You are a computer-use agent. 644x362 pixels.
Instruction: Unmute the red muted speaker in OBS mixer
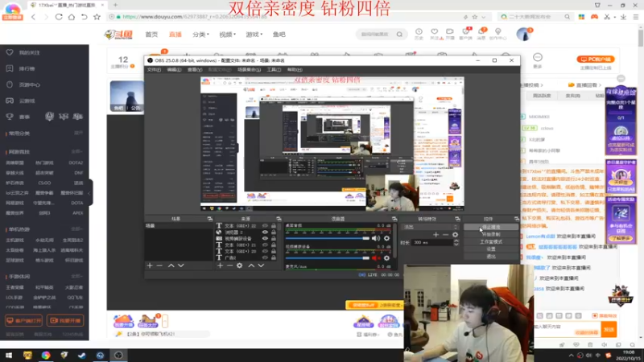(375, 258)
